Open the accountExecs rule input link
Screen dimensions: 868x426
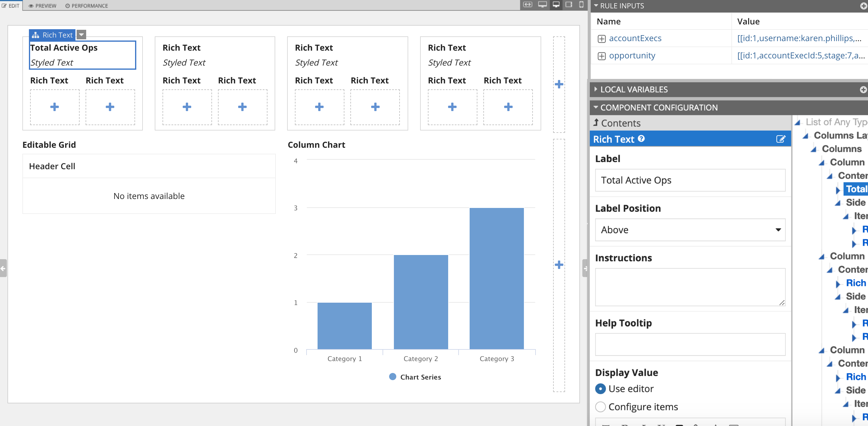tap(635, 38)
